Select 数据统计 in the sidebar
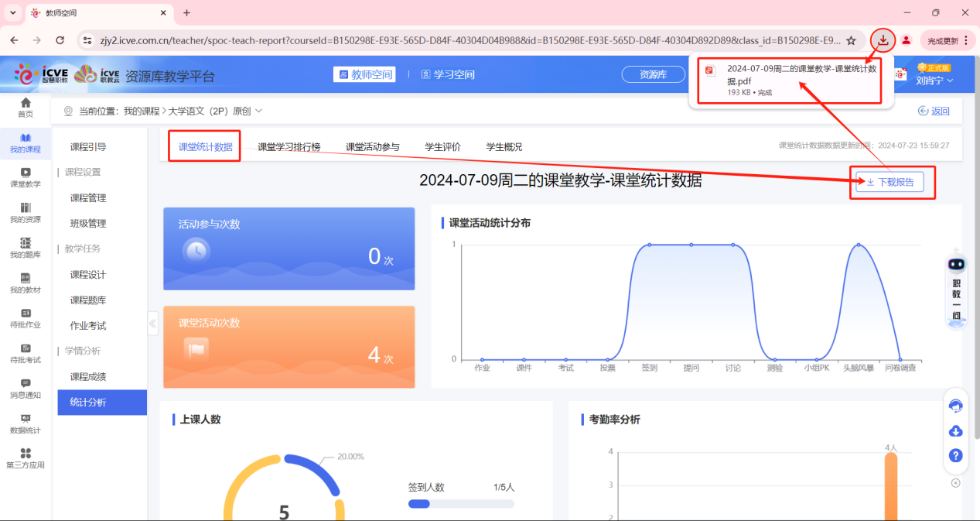The image size is (980, 521). [x=26, y=425]
